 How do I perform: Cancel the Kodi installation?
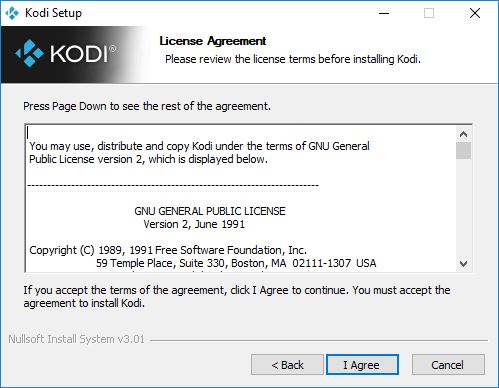[x=448, y=365]
